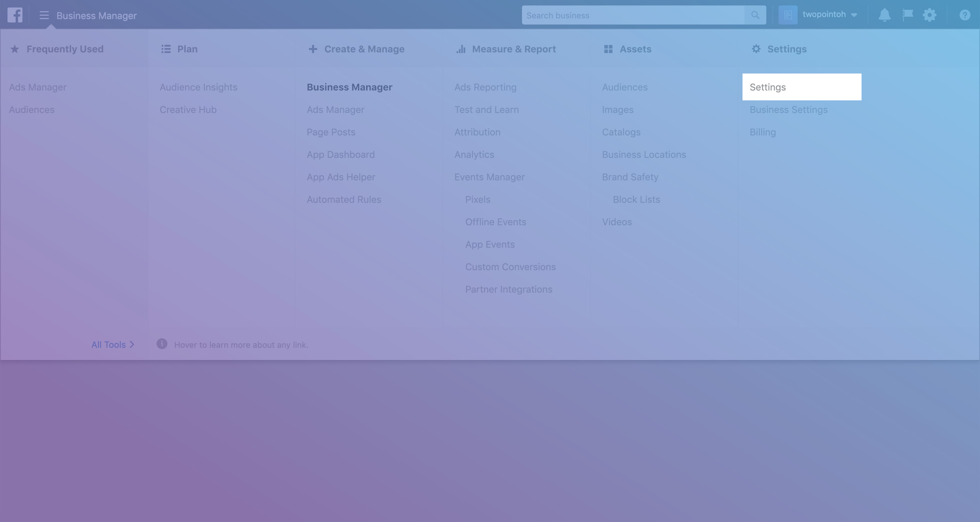Open Events Manager under Measure & Report

coord(489,177)
